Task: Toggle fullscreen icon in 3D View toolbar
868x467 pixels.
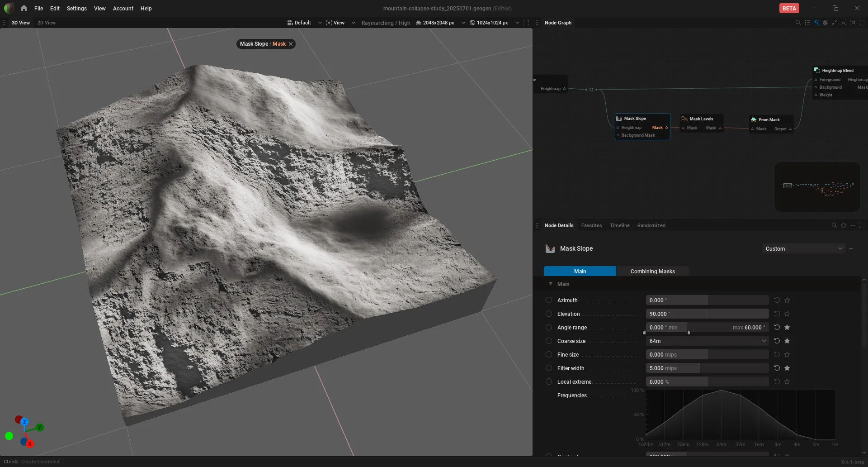Action: click(526, 23)
